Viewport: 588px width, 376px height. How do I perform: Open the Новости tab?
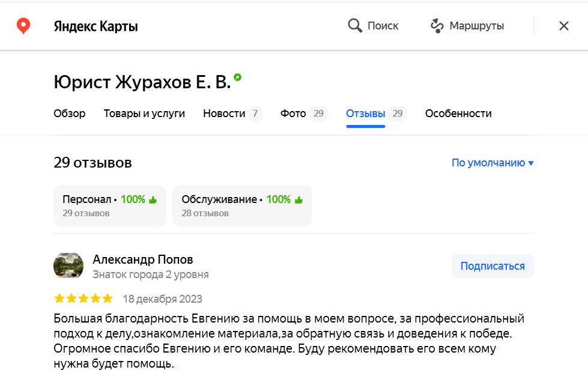[x=232, y=113]
